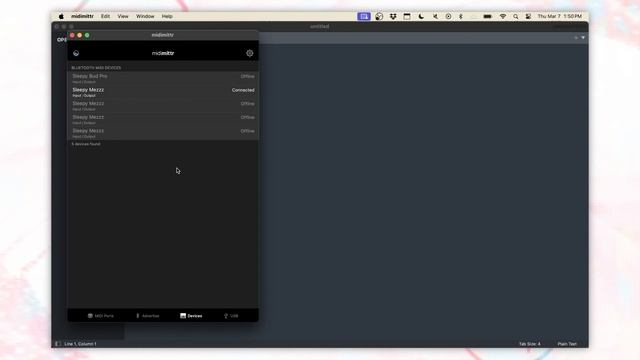This screenshot has width=640, height=360.
Task: Open Plain Text syntax selector in editor
Action: [567, 344]
